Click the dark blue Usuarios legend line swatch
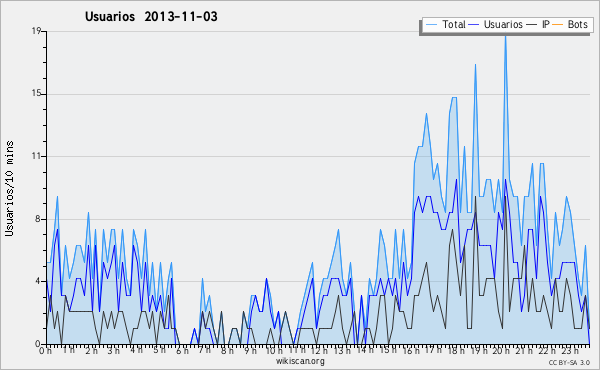This screenshot has height=370, width=600. point(474,25)
